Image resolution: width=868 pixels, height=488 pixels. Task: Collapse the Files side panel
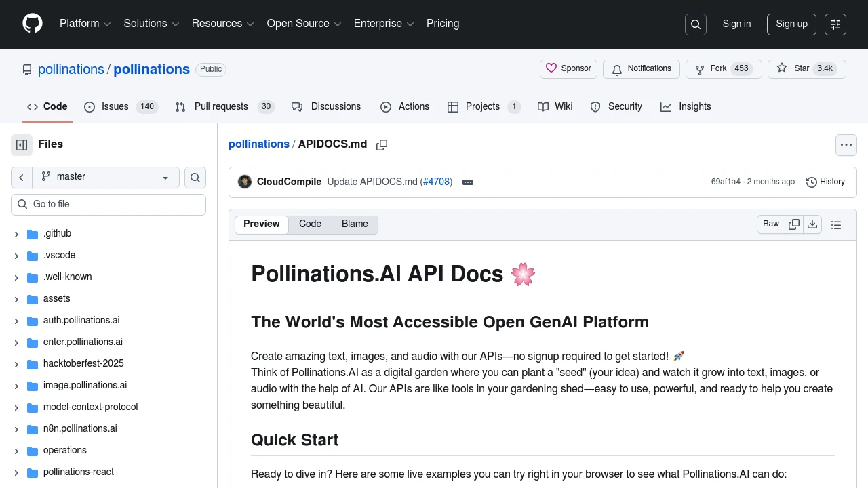coord(22,144)
